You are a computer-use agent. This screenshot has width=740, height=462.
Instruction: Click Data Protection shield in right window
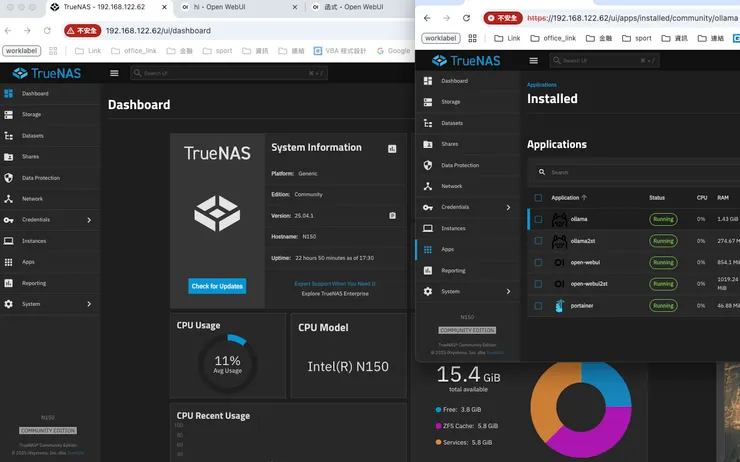428,165
